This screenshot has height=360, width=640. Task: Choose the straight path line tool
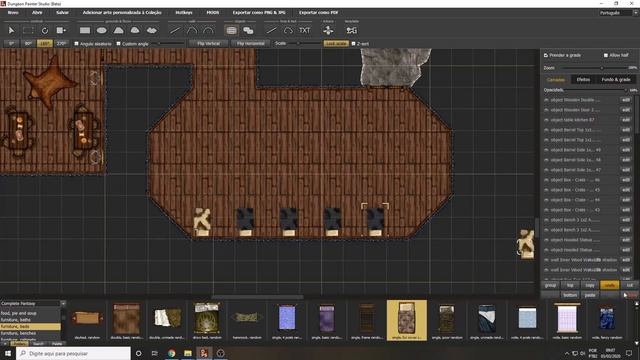[271, 31]
